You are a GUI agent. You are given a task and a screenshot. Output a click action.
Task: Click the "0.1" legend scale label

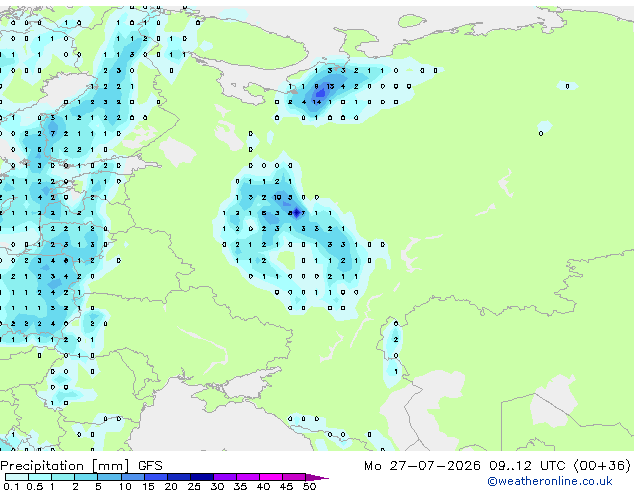[11, 486]
